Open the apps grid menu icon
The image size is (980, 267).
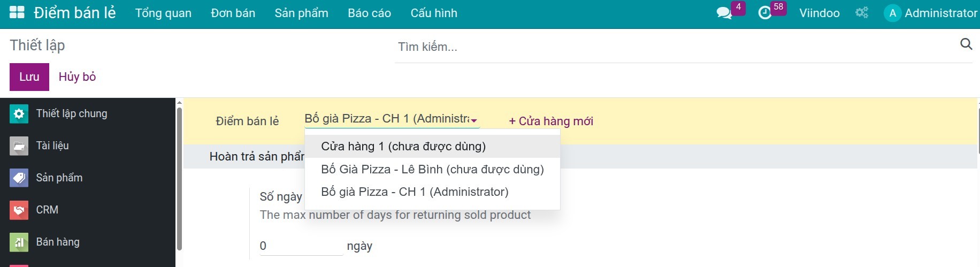[17, 13]
